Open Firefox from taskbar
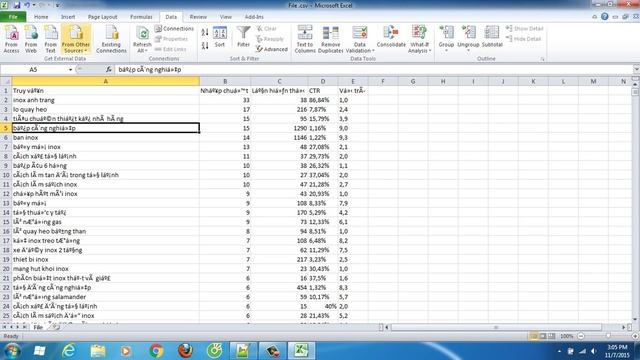The image size is (640, 360). [x=185, y=351]
